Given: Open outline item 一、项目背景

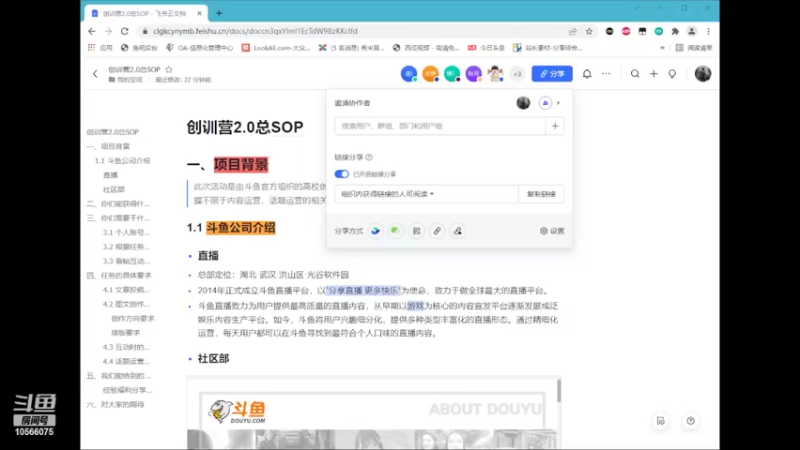Looking at the screenshot, I should click(108, 146).
